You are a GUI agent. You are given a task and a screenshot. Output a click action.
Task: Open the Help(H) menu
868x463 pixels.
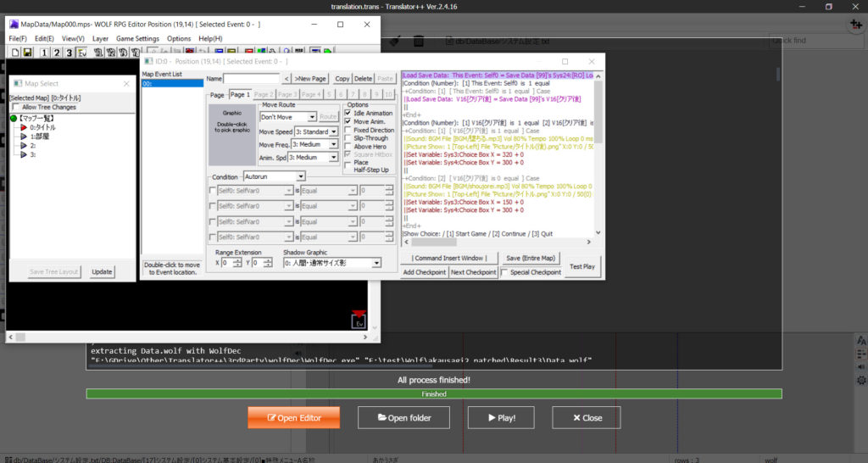[210, 39]
